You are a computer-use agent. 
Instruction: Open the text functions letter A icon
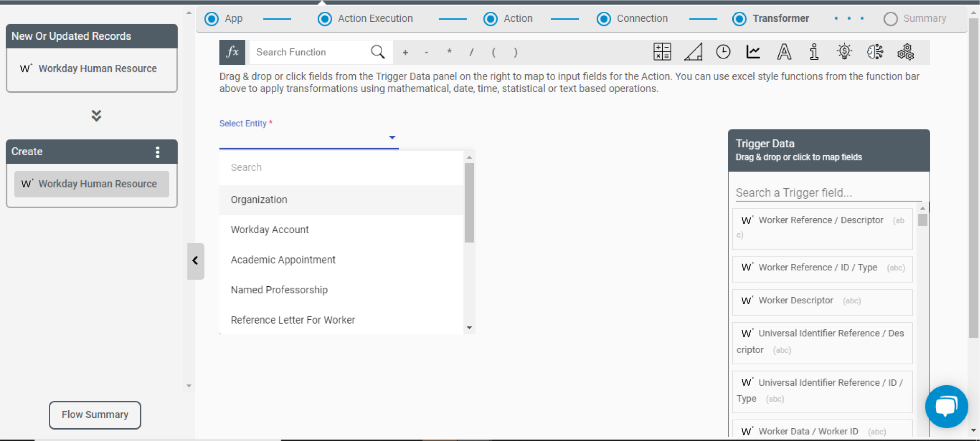[x=784, y=52]
